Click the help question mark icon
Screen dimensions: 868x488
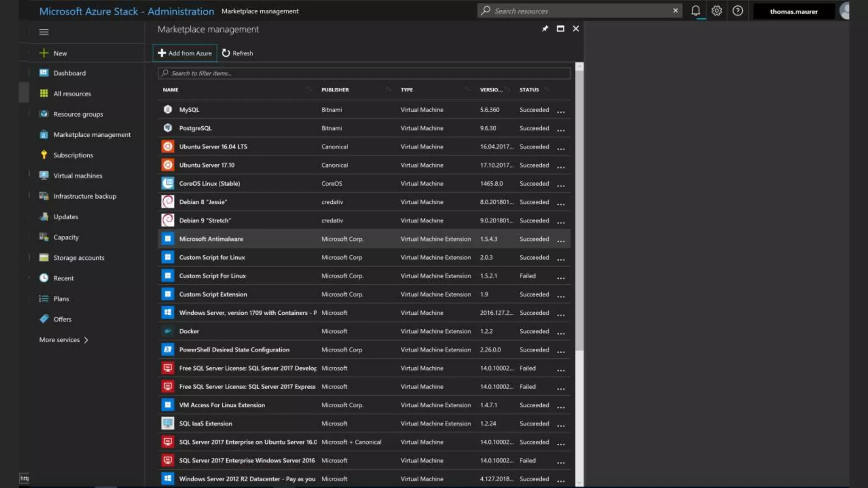click(737, 11)
